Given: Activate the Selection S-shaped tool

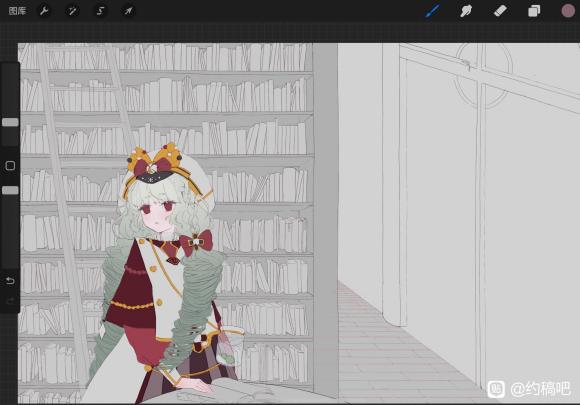Looking at the screenshot, I should pos(100,11).
